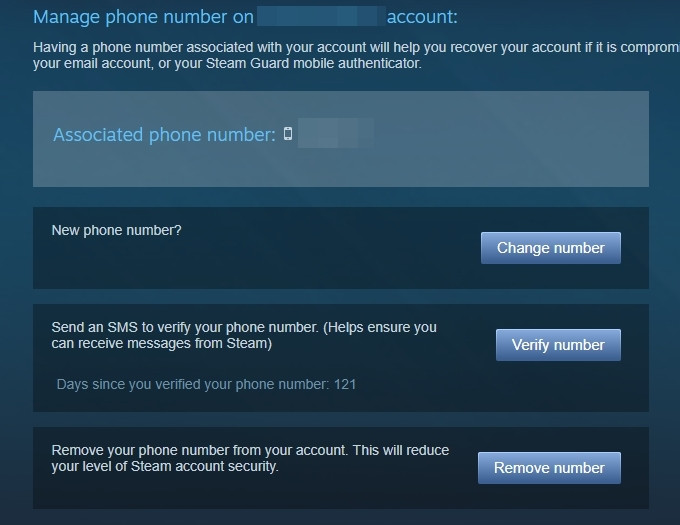Click the 'Manage phone number on' heading
680x525 pixels.
[x=144, y=17]
